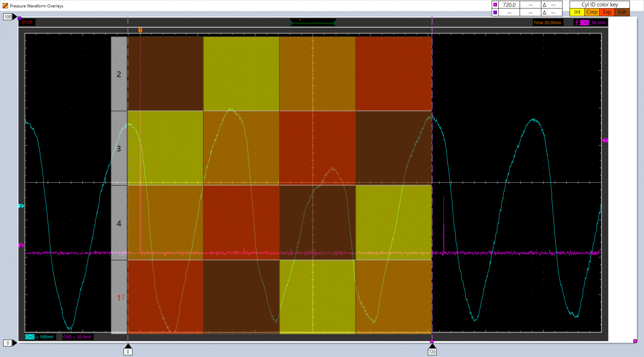Click the CH3 trigger channel badge
This screenshot has height=357, width=644.
(x=584, y=23)
